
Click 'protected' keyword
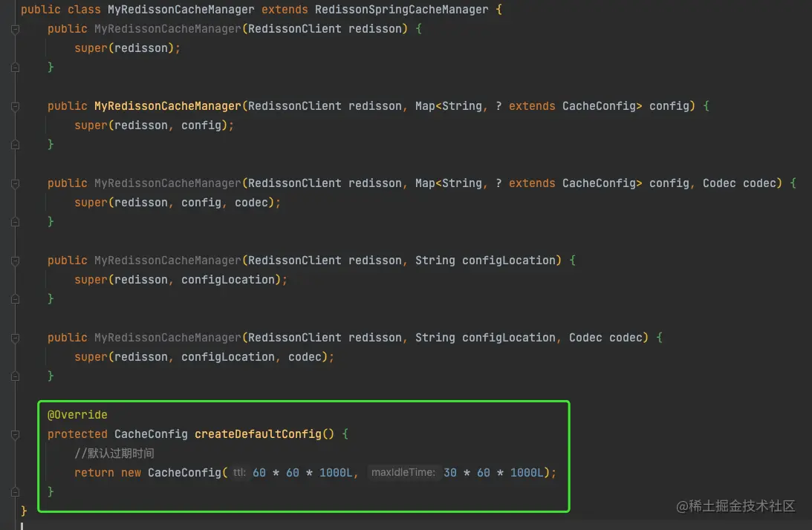(x=77, y=434)
